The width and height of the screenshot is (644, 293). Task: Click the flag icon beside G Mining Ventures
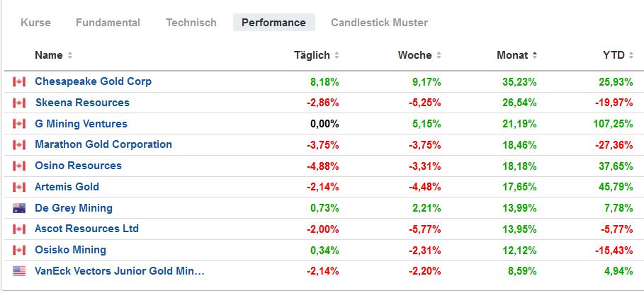[x=18, y=124]
